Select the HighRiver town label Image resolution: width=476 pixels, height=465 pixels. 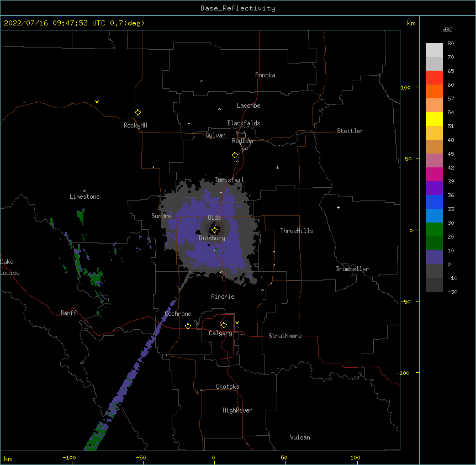(237, 410)
